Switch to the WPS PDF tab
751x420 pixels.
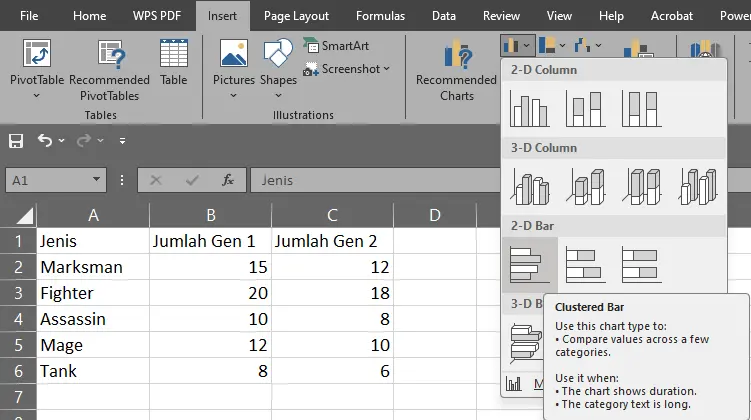(157, 16)
